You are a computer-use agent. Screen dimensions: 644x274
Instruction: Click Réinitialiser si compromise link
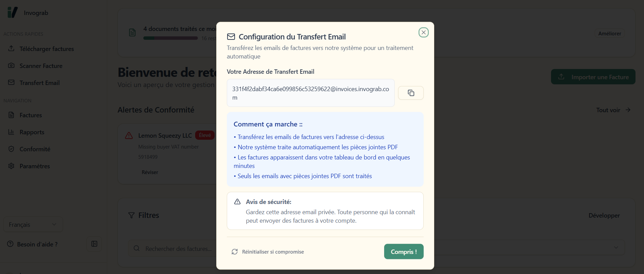pos(273,252)
